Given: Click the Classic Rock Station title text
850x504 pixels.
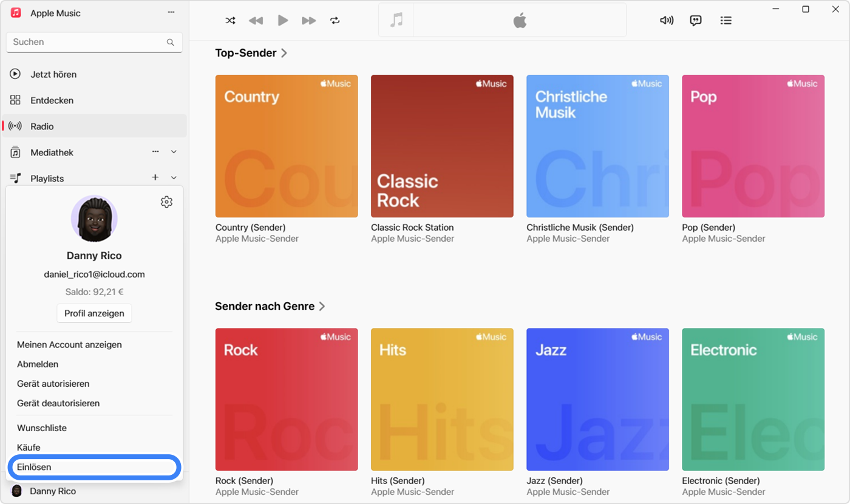Looking at the screenshot, I should [412, 228].
